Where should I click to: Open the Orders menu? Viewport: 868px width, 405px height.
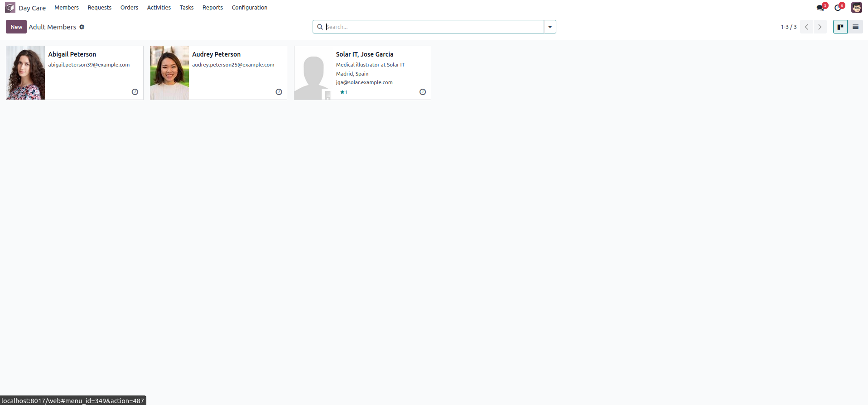(x=129, y=8)
